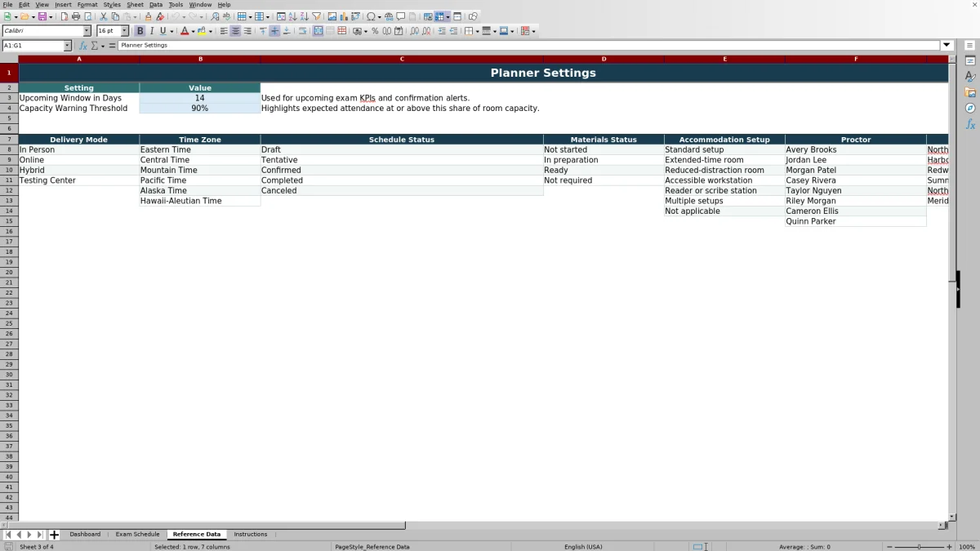Toggle Underline formatting button
Image resolution: width=980 pixels, height=551 pixels.
click(x=163, y=31)
